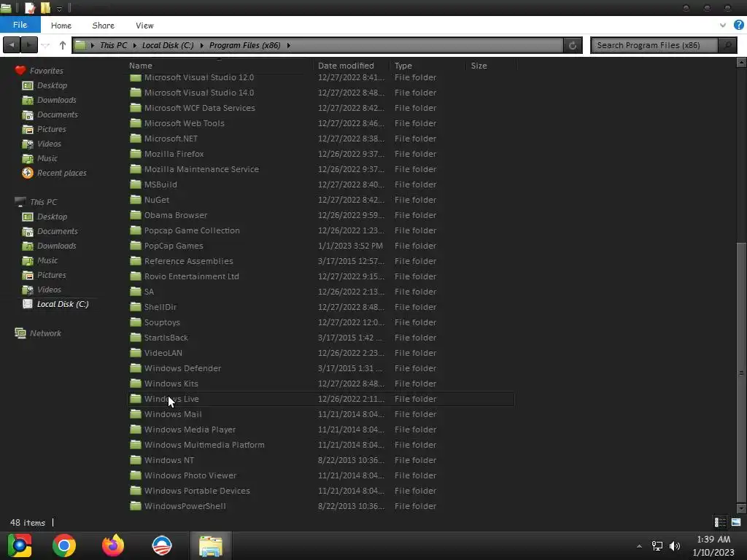Viewport: 747px width, 560px height.
Task: Click the scroll down arrow
Action: pos(741,508)
